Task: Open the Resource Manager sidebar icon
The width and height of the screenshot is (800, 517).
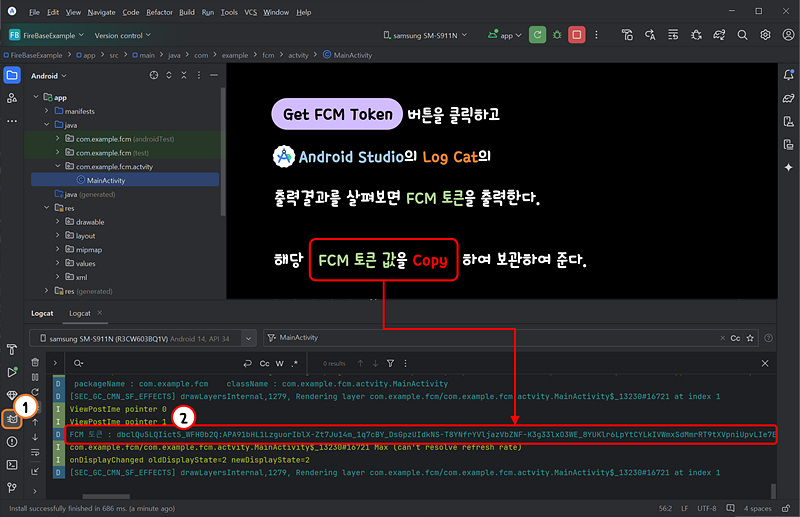Action: pos(12,98)
